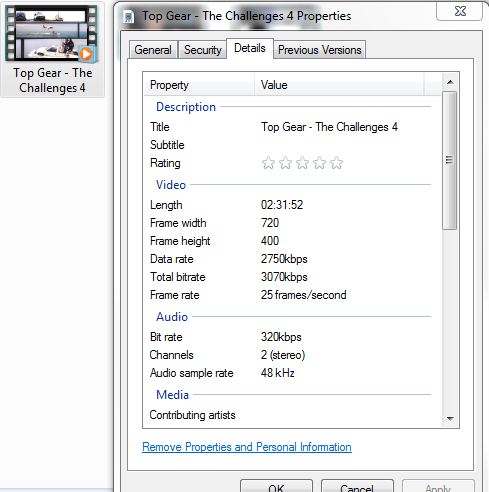
Task: Click the Contributing artists property row
Action: coord(290,415)
